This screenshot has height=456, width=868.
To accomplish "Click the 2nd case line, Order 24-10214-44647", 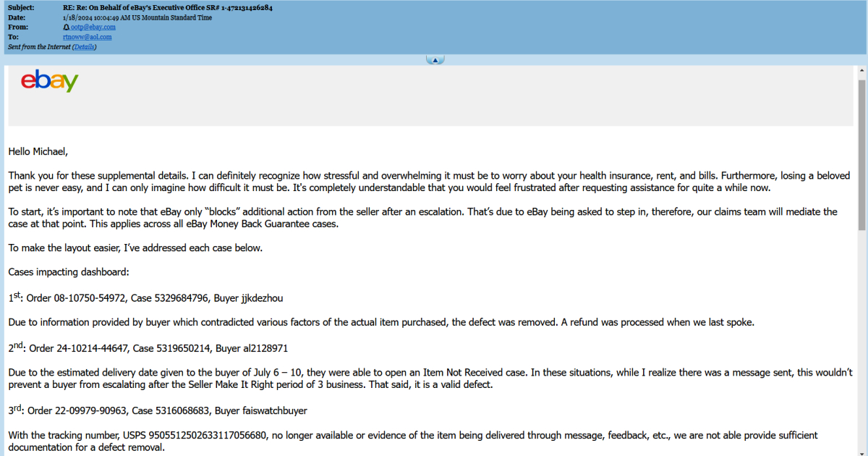I will coord(148,347).
